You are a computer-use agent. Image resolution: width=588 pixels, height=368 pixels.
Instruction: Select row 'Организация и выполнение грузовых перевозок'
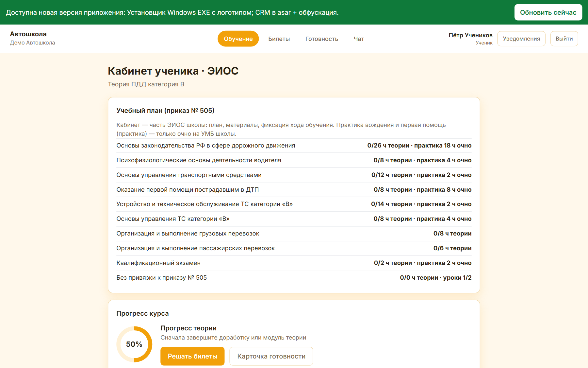[294, 234]
